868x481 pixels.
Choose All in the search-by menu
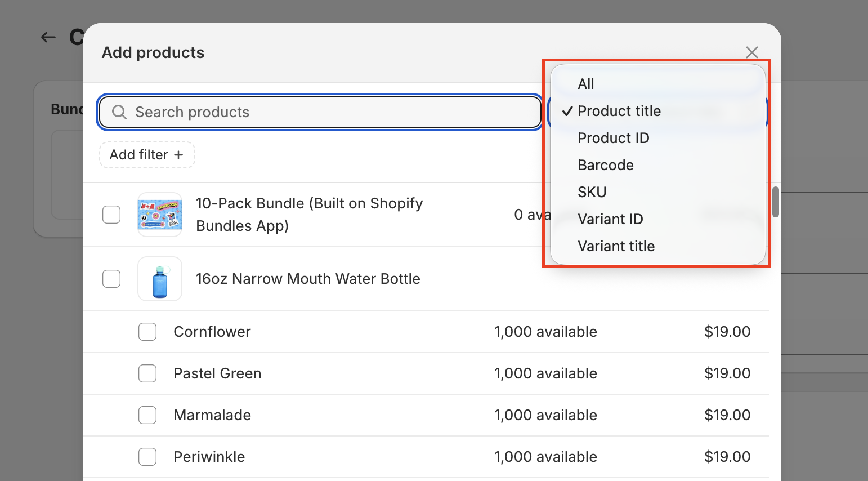[x=586, y=84]
